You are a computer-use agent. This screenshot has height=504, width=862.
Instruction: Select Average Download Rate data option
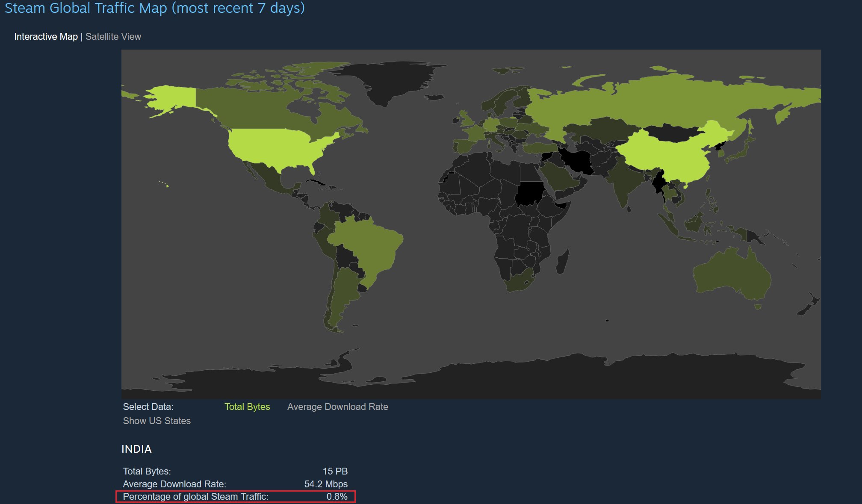click(x=337, y=407)
